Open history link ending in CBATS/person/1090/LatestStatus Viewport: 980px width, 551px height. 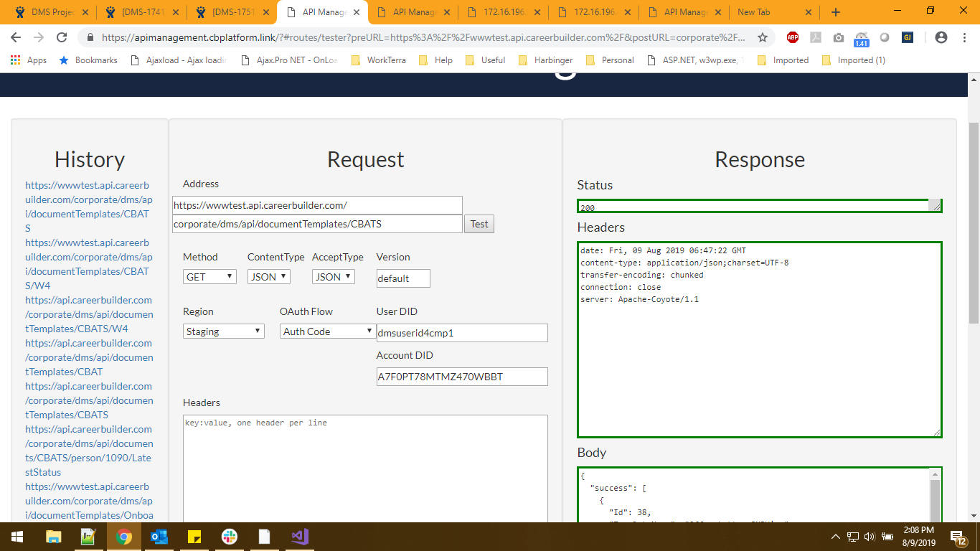pos(88,451)
